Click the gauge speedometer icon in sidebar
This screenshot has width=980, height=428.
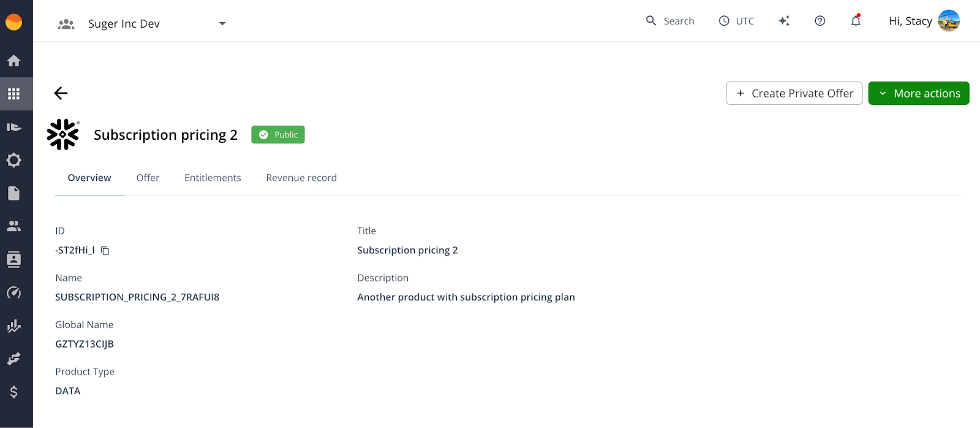(x=13, y=292)
